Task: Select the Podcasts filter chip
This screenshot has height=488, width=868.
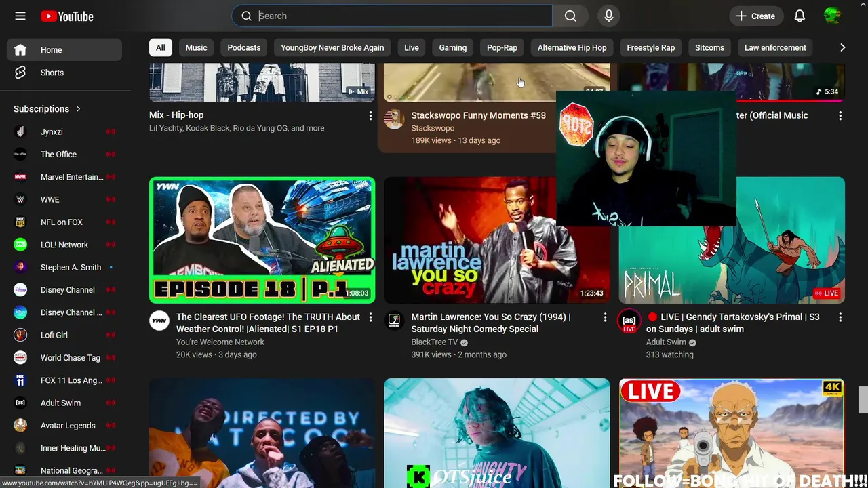Action: [x=243, y=47]
